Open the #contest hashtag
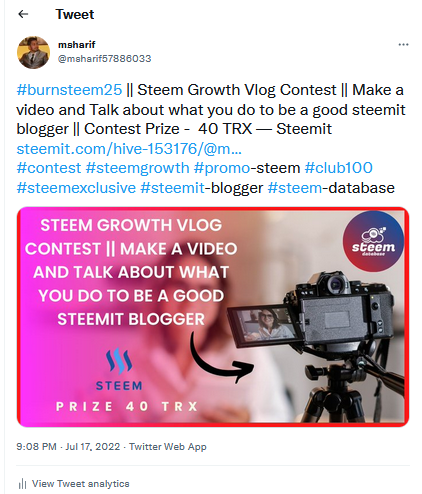Viewport: 422px width, 494px height. (x=49, y=168)
